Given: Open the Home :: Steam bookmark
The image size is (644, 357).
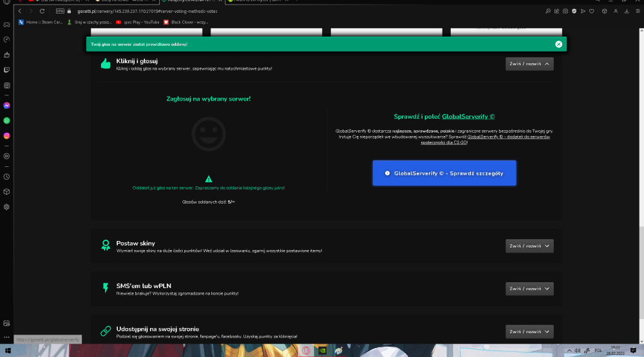Looking at the screenshot, I should (x=40, y=22).
